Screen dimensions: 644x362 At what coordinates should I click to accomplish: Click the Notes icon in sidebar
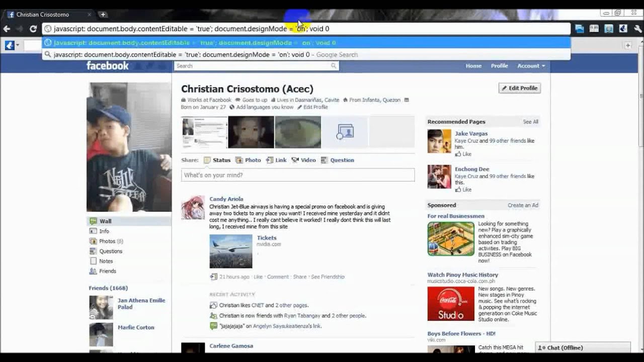(x=93, y=261)
